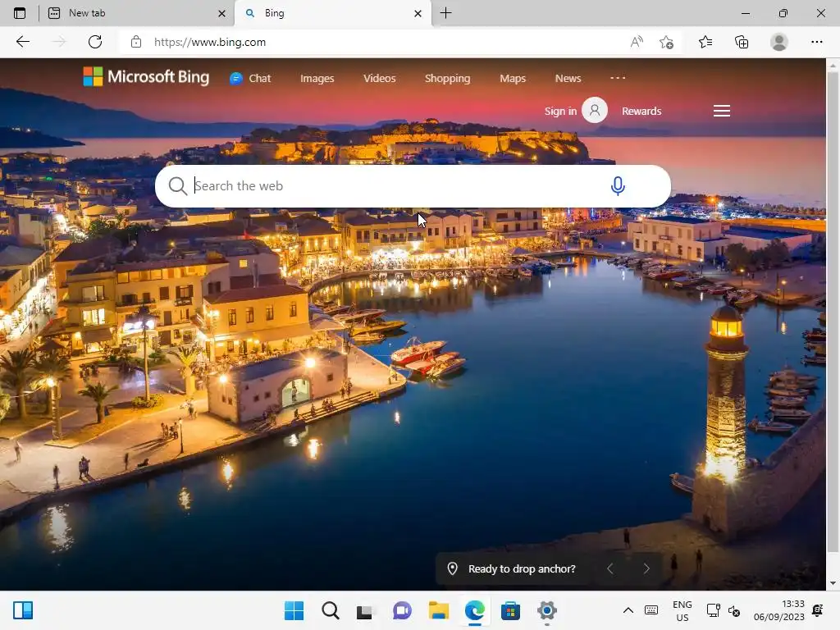Open Edge Settings and more menu
Screen dimensions: 840x630
click(x=816, y=42)
